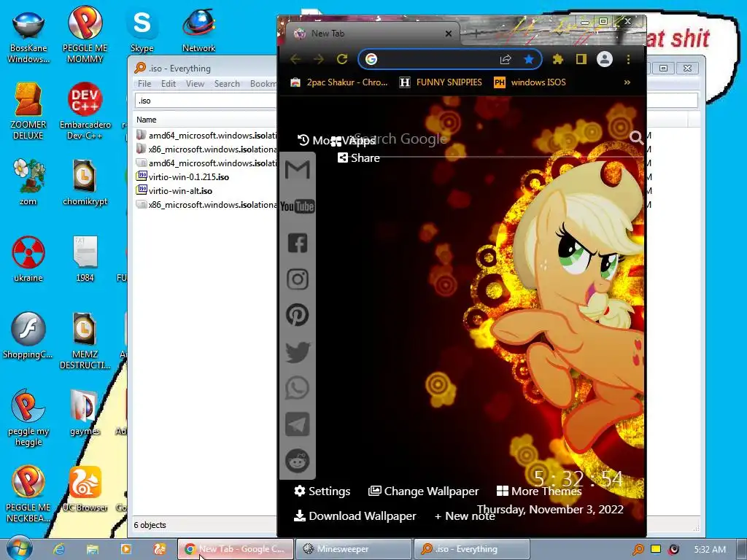The height and width of the screenshot is (560, 747).
Task: Open View menu in Everything
Action: coord(195,84)
